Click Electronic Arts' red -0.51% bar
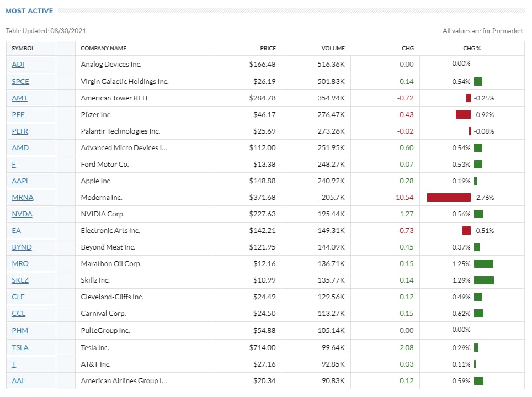Viewport: 532px width, 397px height. 466,231
